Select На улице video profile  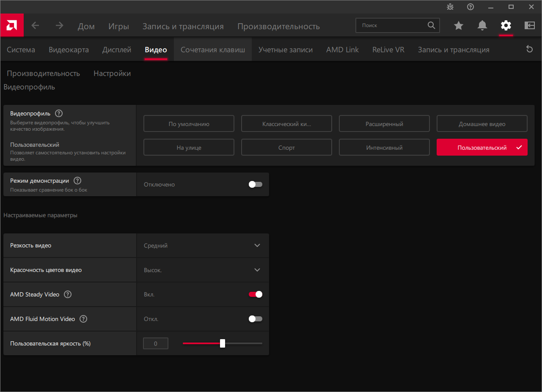point(189,148)
